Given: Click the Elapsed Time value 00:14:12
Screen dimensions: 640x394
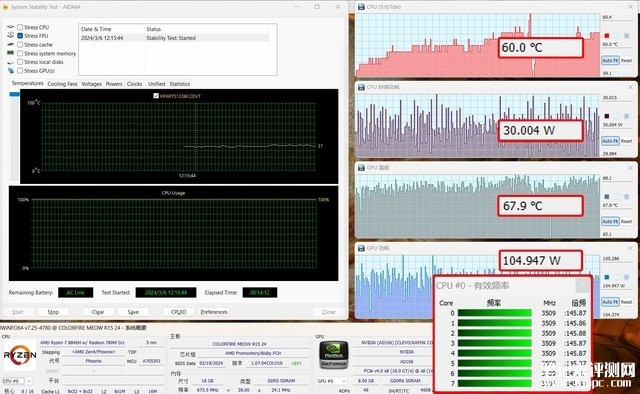Looking at the screenshot, I should 260,292.
